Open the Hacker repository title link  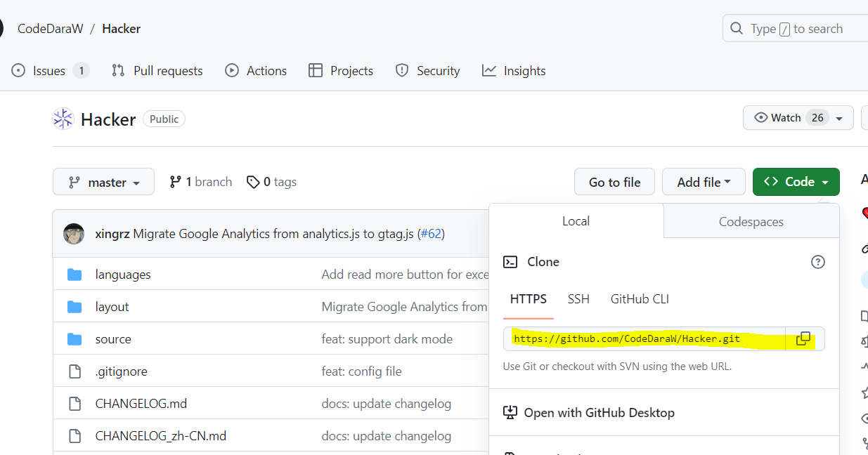(x=108, y=119)
